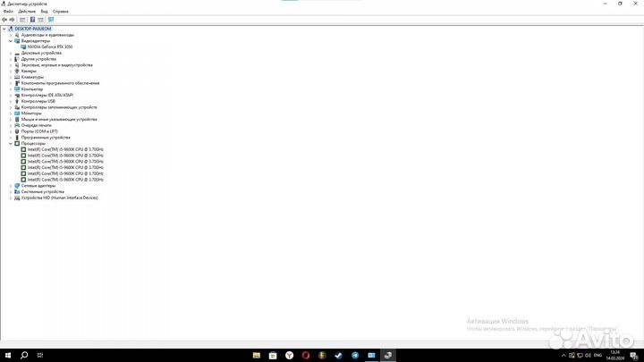Collapse the Процессоры category arrow
This screenshot has width=644, height=362.
pos(11,144)
